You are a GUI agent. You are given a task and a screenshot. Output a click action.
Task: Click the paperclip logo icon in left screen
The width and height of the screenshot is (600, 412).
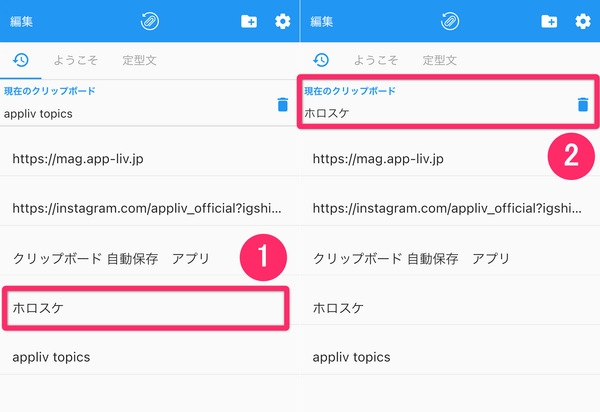(x=150, y=21)
